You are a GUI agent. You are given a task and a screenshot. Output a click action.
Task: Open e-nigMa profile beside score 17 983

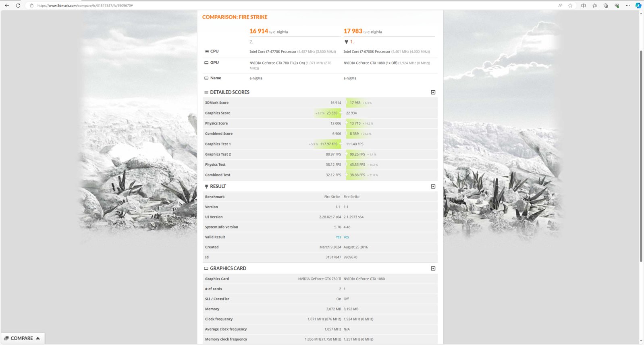pyautogui.click(x=375, y=32)
